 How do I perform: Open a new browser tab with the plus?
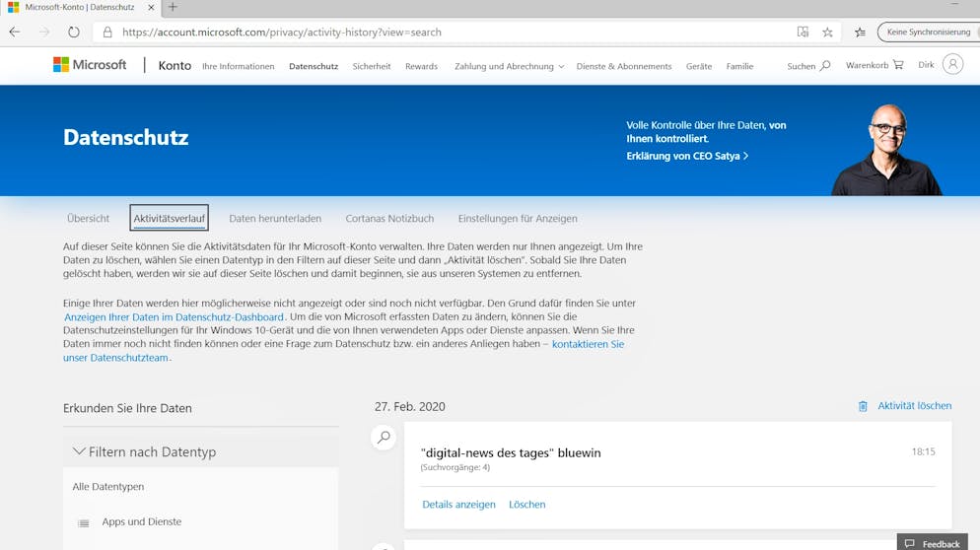(x=173, y=7)
